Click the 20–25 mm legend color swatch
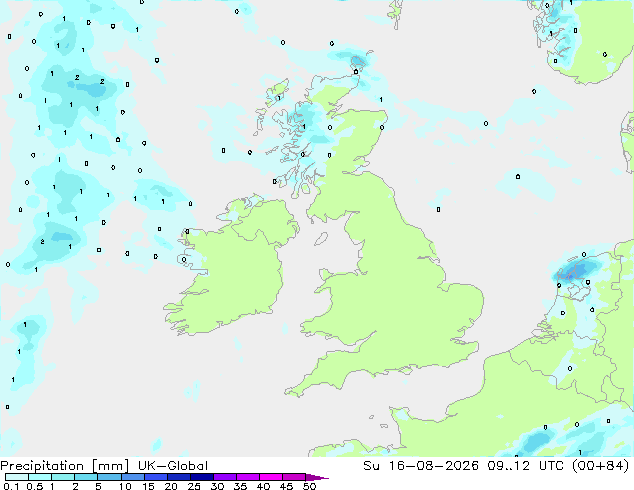The image size is (634, 490). [179, 477]
